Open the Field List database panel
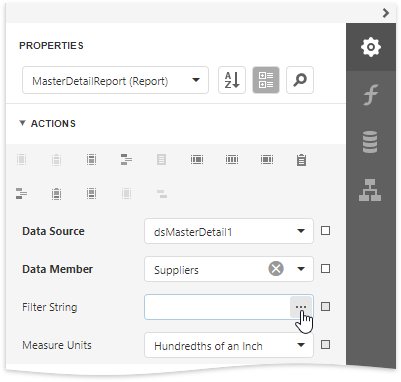Viewport: 401px width, 382px height. [x=371, y=142]
